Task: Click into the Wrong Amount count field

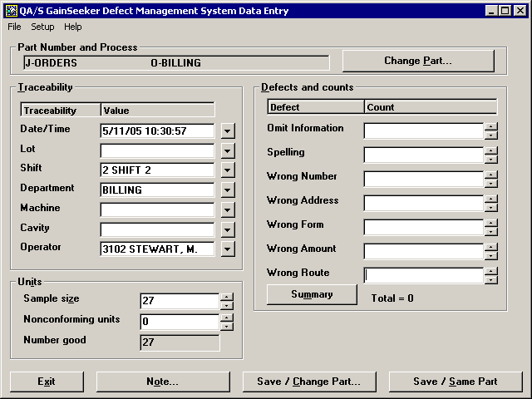Action: point(424,252)
